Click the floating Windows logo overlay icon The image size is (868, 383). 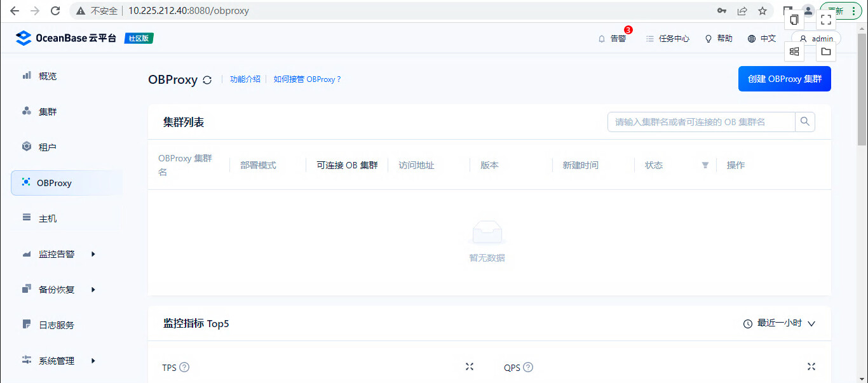794,51
